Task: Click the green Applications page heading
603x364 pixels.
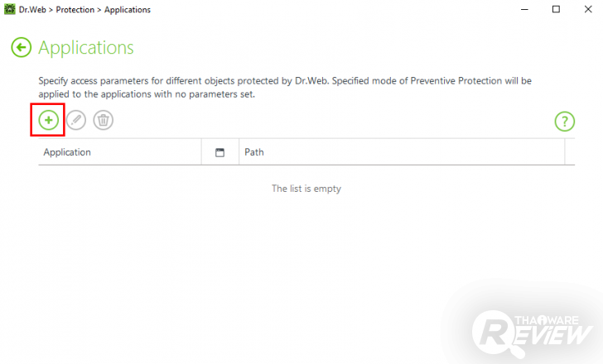Action: click(86, 48)
